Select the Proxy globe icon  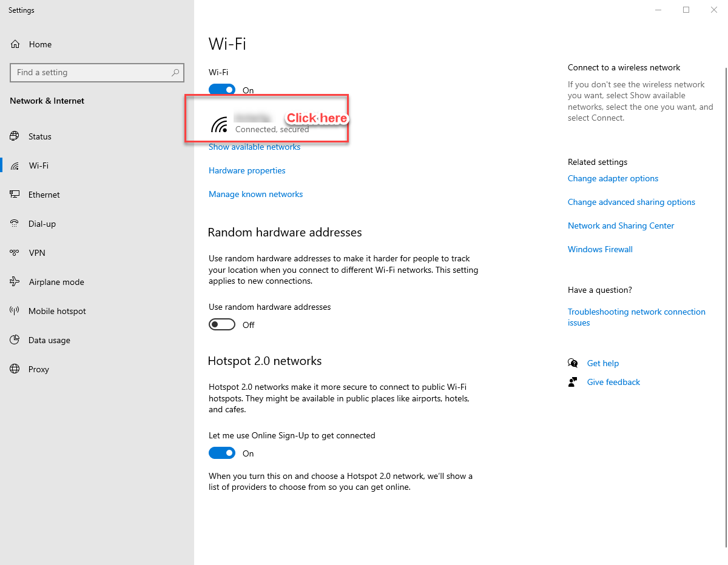tap(15, 369)
